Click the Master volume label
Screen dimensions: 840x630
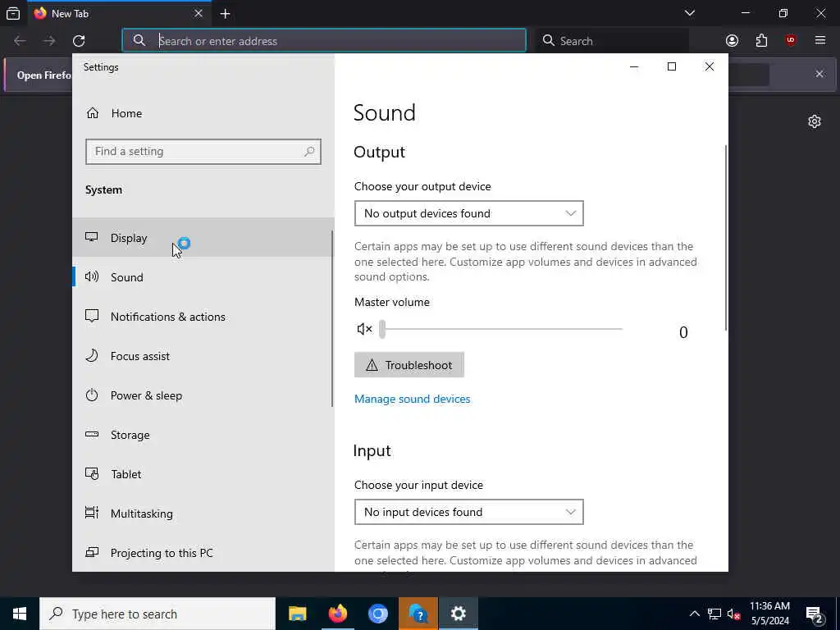point(392,302)
